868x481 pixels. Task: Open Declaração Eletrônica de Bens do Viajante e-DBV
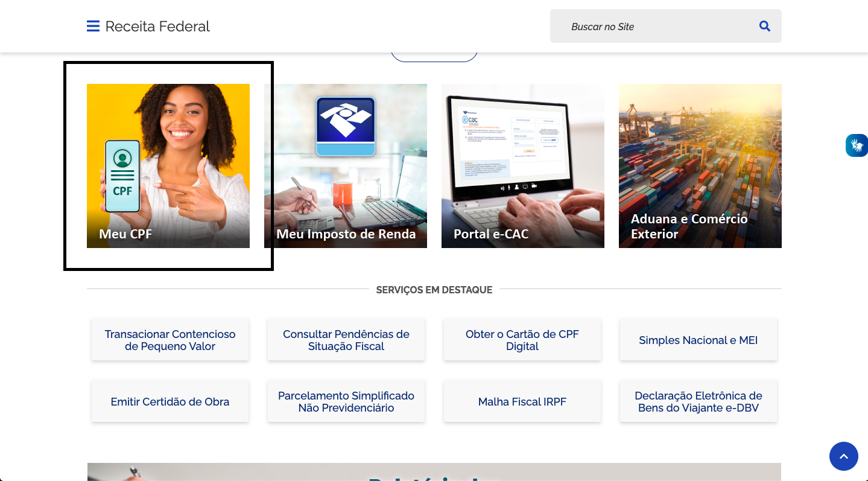coord(698,401)
